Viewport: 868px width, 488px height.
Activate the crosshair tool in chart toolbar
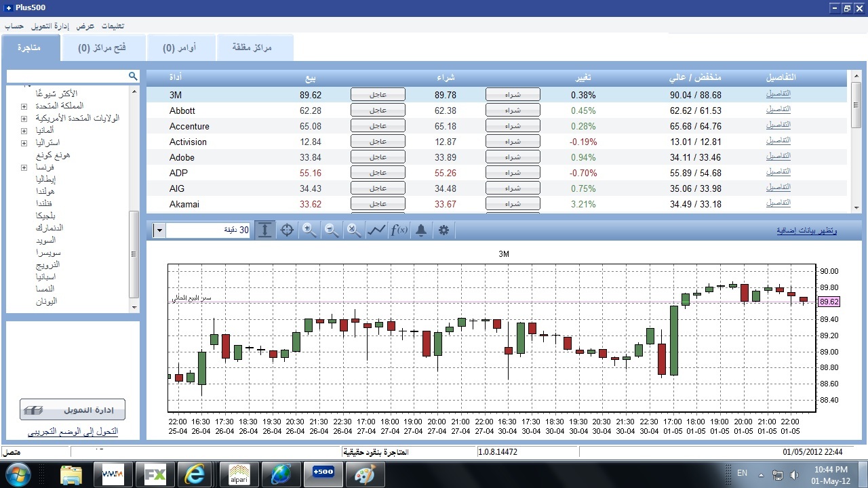[287, 230]
